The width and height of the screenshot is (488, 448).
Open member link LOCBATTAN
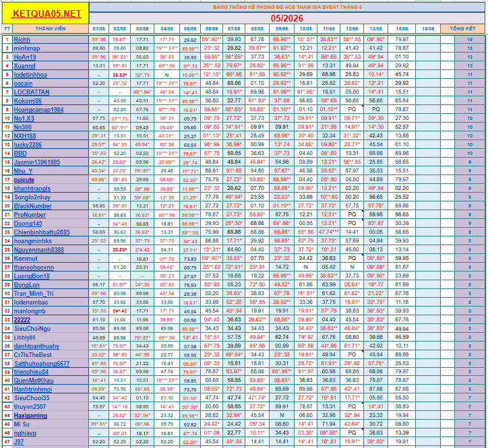32,92
